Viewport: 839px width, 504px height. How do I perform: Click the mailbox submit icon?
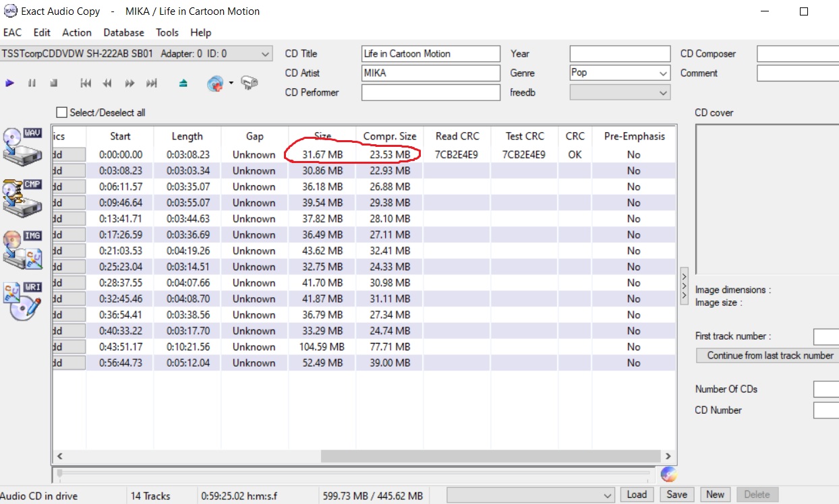tap(250, 83)
